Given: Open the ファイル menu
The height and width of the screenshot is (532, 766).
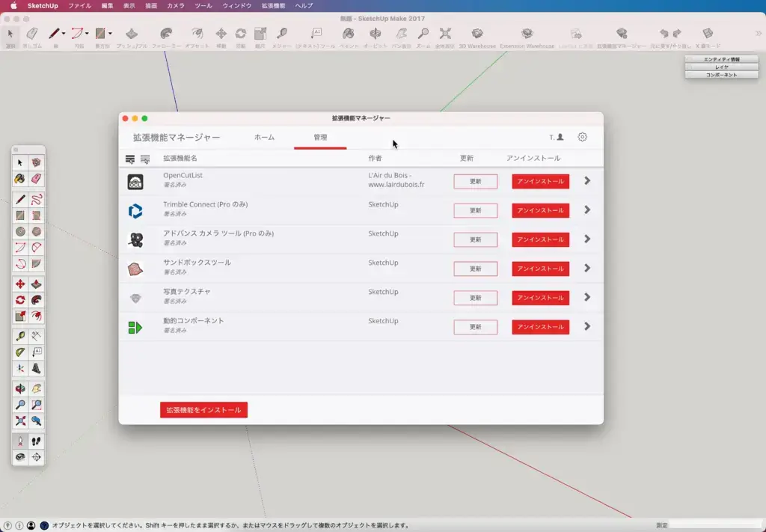Looking at the screenshot, I should pos(79,6).
